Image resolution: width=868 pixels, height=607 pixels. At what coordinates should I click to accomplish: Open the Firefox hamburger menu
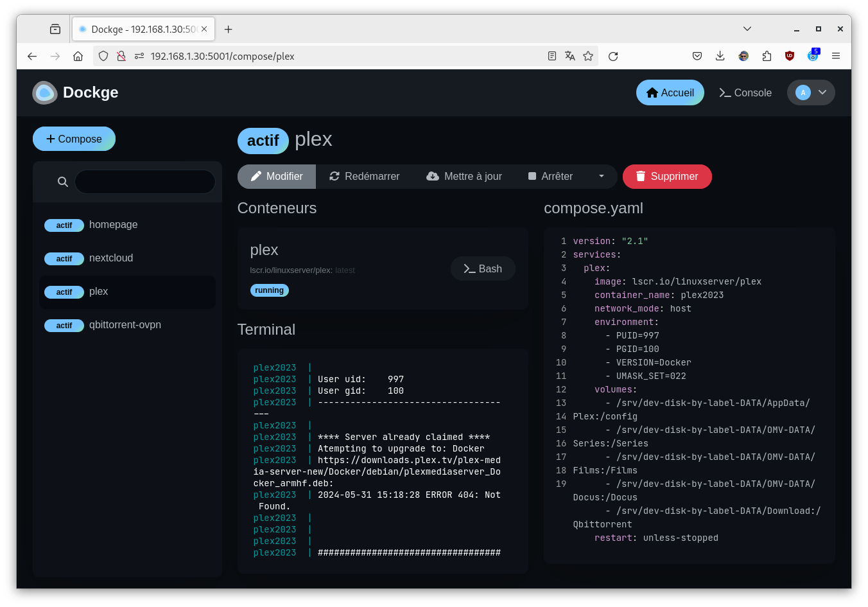(836, 56)
